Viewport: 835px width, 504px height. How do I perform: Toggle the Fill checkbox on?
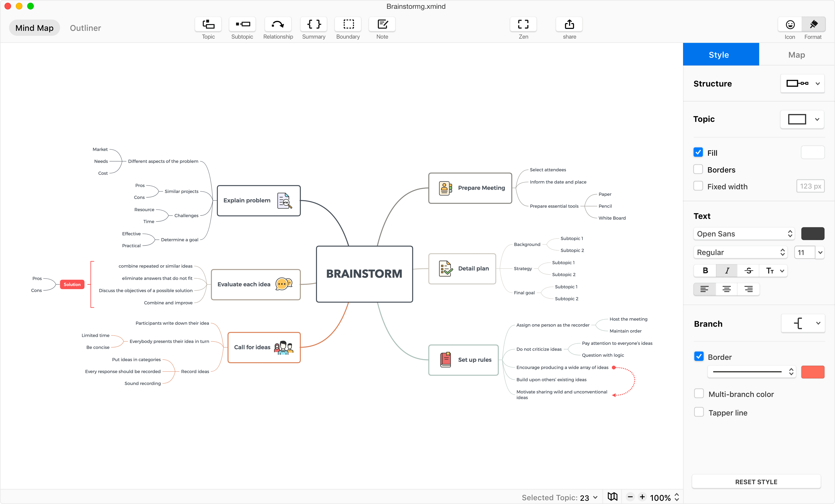pyautogui.click(x=698, y=153)
